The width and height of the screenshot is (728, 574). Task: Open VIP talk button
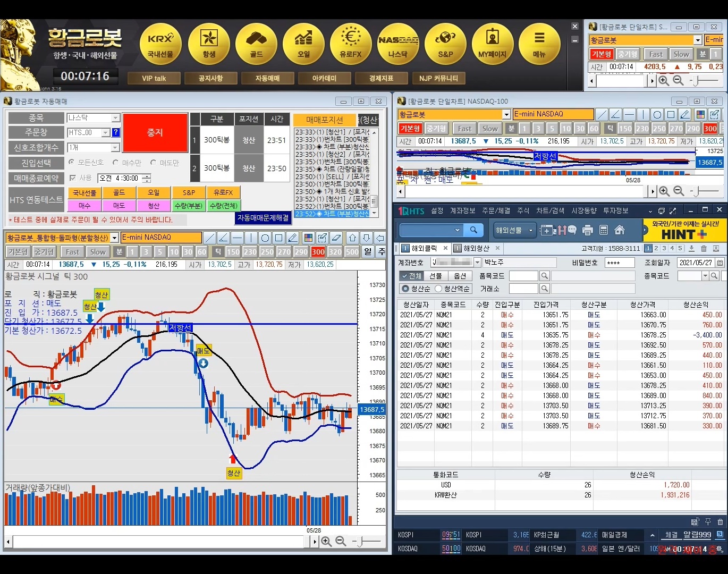point(154,79)
